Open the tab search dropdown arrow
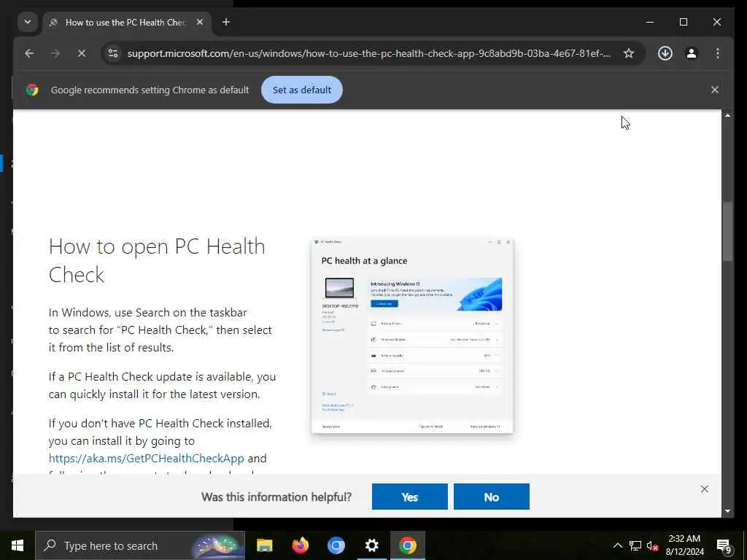Viewport: 747px width, 560px height. click(x=28, y=22)
